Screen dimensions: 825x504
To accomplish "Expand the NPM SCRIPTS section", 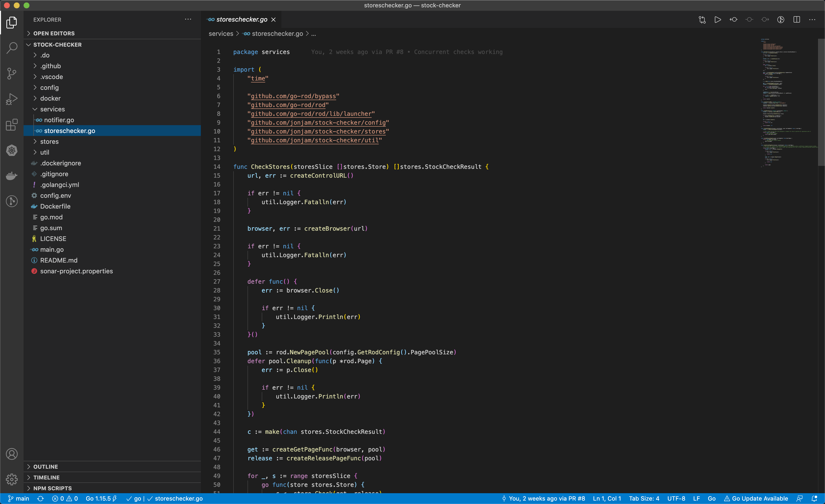I will coord(112,488).
